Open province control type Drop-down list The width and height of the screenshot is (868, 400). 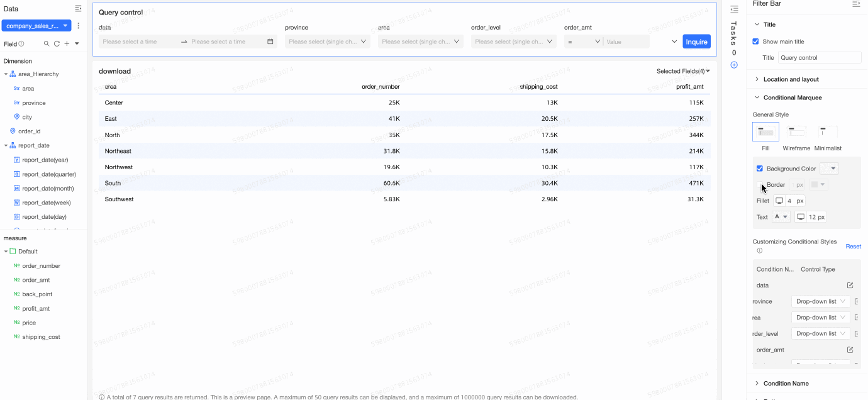point(820,301)
